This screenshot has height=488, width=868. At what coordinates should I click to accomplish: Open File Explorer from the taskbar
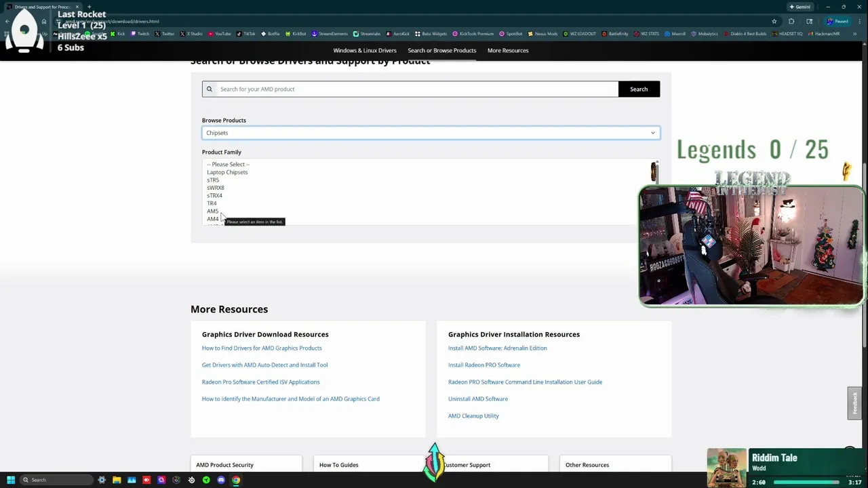tap(117, 480)
